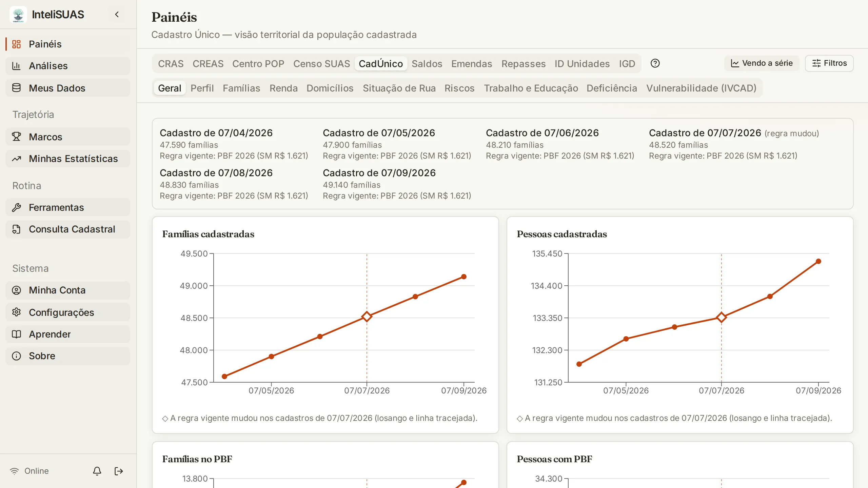Screen dimensions: 868x488
Task: Open the help question mark icon
Action: click(655, 63)
